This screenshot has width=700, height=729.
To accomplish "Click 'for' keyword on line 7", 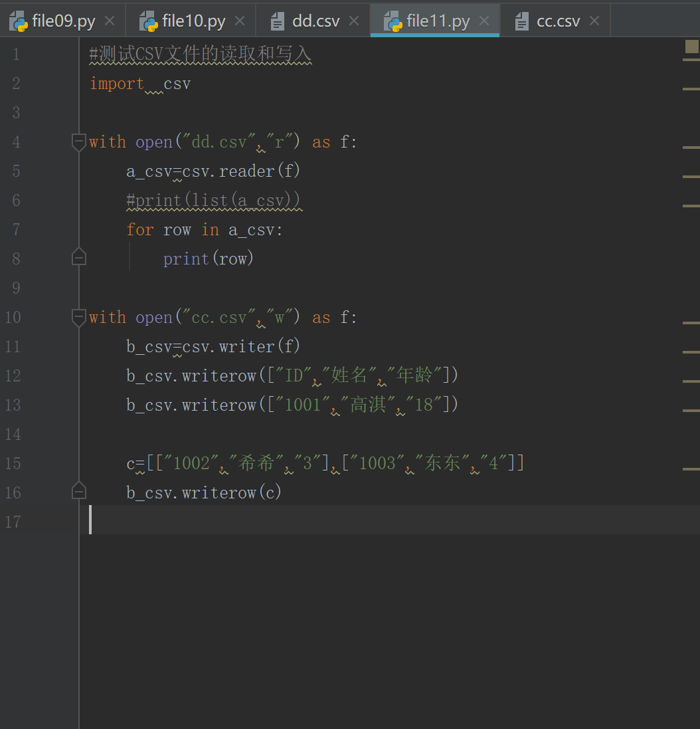I will tap(140, 230).
